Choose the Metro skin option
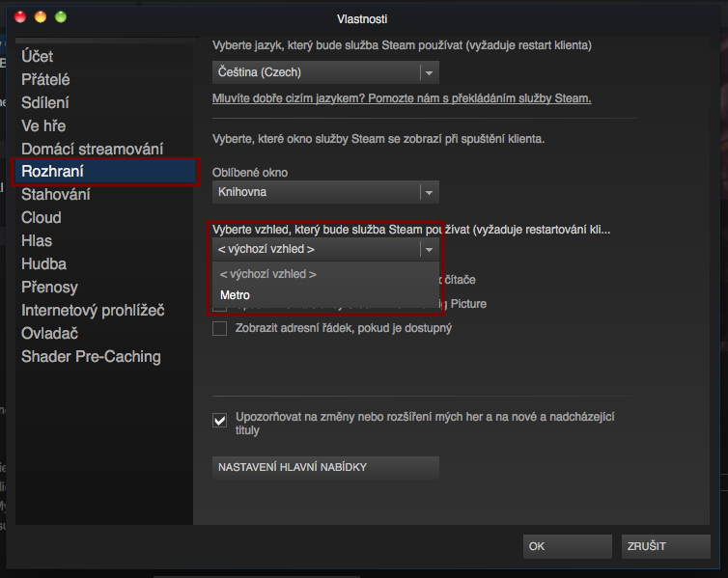 (x=325, y=295)
